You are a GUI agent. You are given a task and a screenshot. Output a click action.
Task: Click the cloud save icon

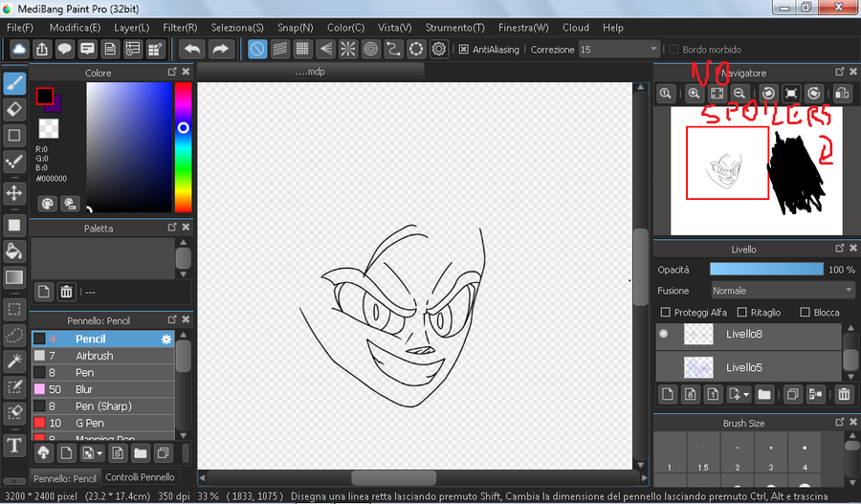[19, 50]
